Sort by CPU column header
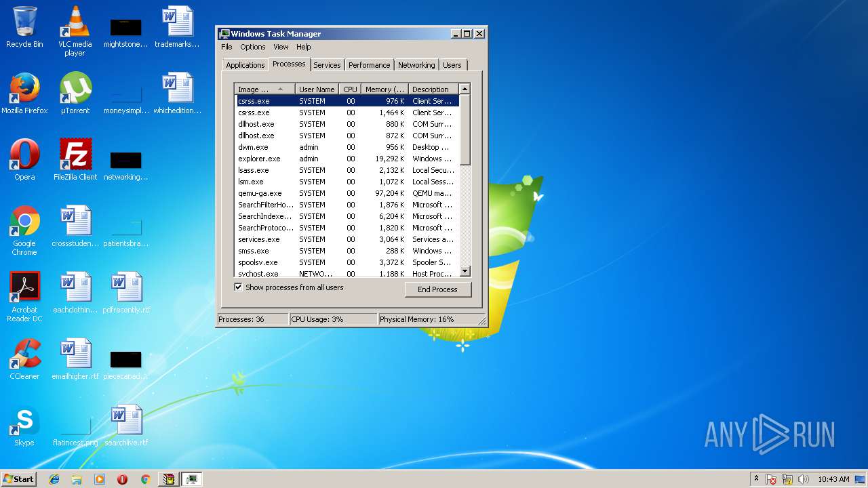The image size is (868, 488). pos(351,89)
